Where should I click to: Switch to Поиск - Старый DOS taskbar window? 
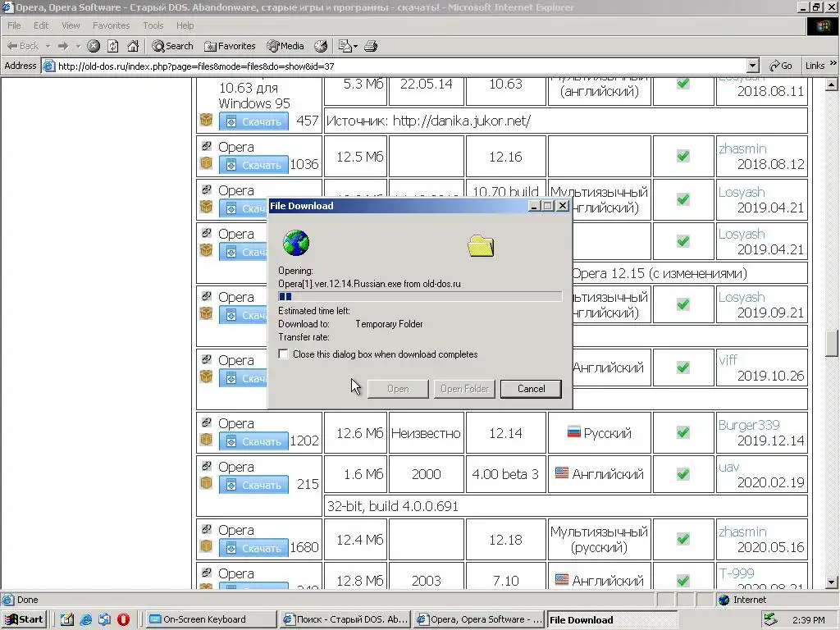[346, 620]
